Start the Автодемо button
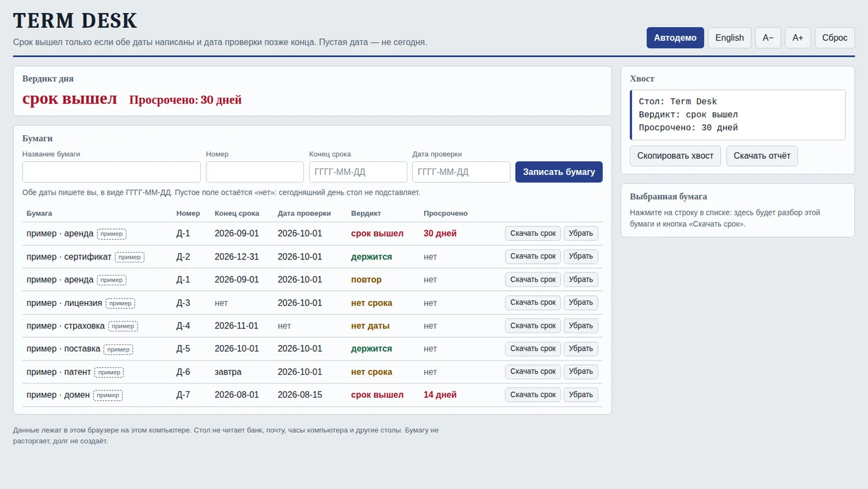 [x=675, y=38]
